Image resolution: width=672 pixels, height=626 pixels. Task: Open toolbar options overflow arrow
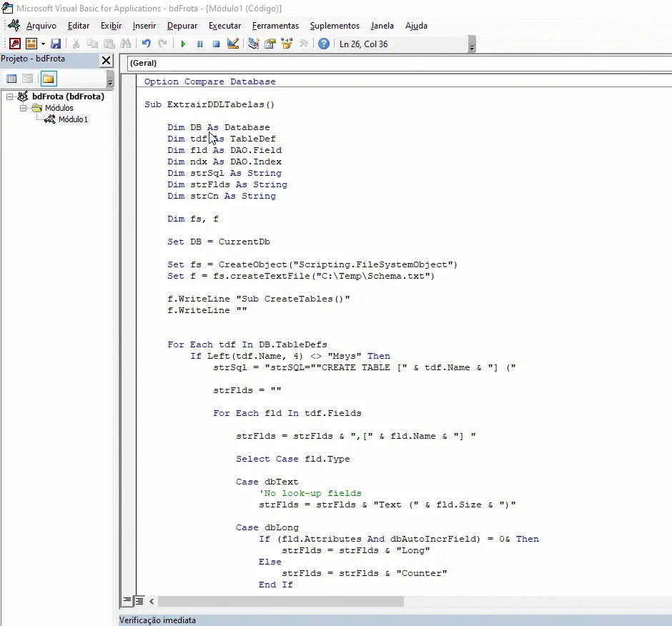(472, 44)
